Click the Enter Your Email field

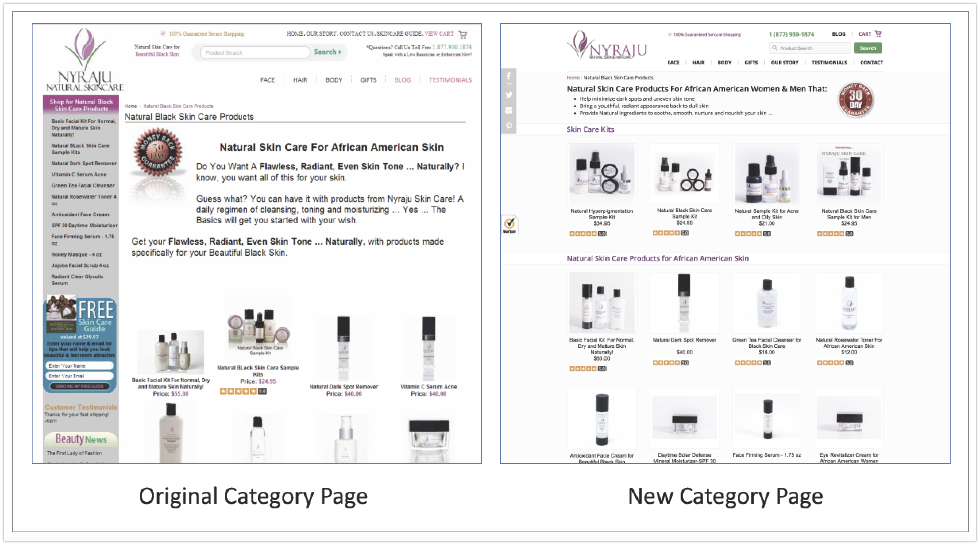point(80,376)
